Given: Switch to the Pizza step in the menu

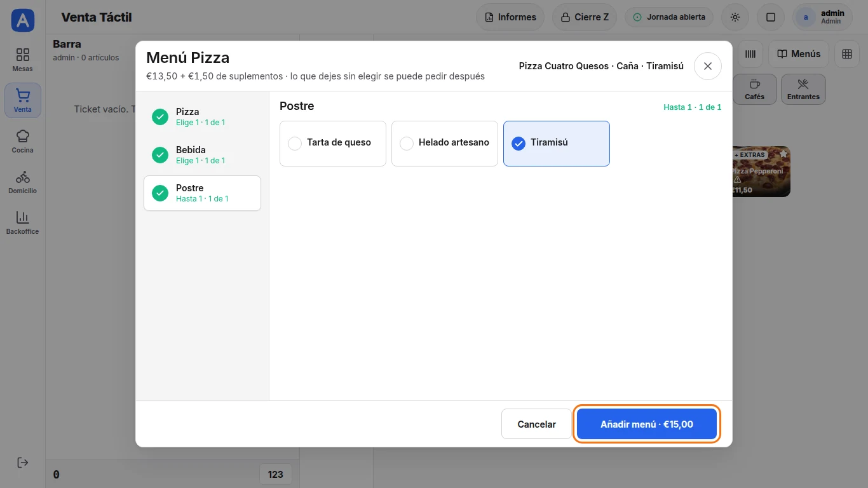Looking at the screenshot, I should click(x=202, y=117).
